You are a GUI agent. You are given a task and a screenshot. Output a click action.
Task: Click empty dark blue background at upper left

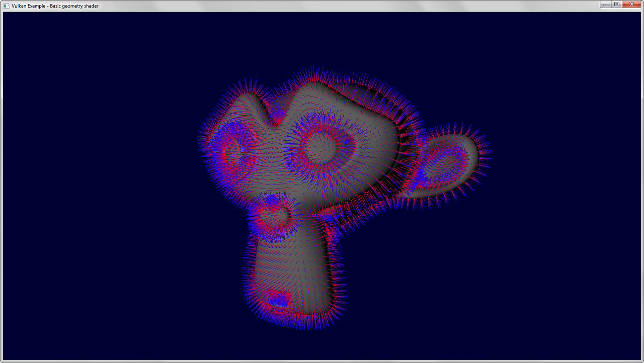click(75, 60)
